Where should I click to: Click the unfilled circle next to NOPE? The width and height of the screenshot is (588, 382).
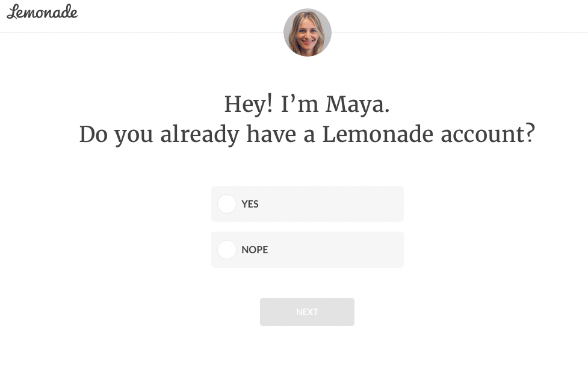click(x=227, y=250)
